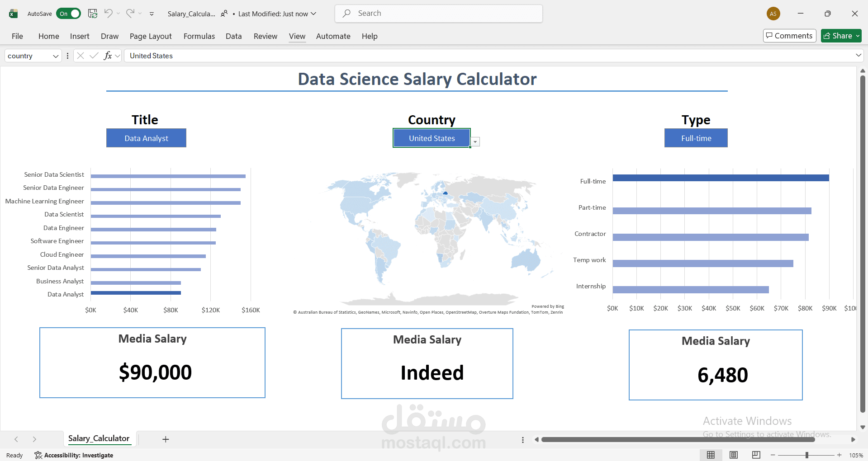Select the United States country cell

click(432, 138)
